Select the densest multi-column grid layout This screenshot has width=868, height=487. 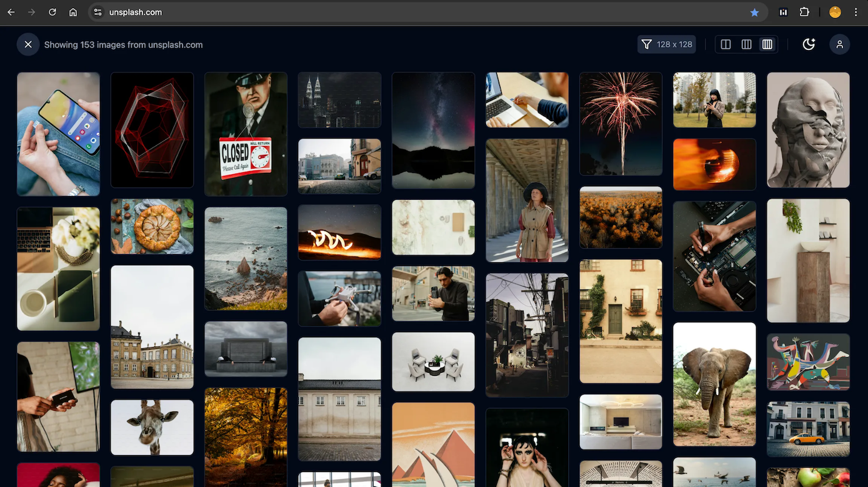click(767, 44)
